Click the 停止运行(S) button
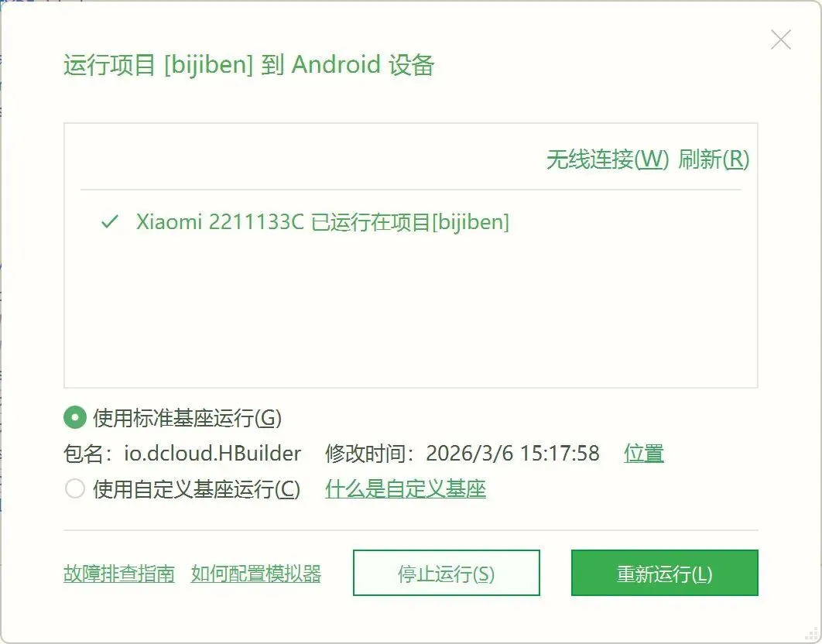Screen dimensions: 822x644 coord(446,573)
